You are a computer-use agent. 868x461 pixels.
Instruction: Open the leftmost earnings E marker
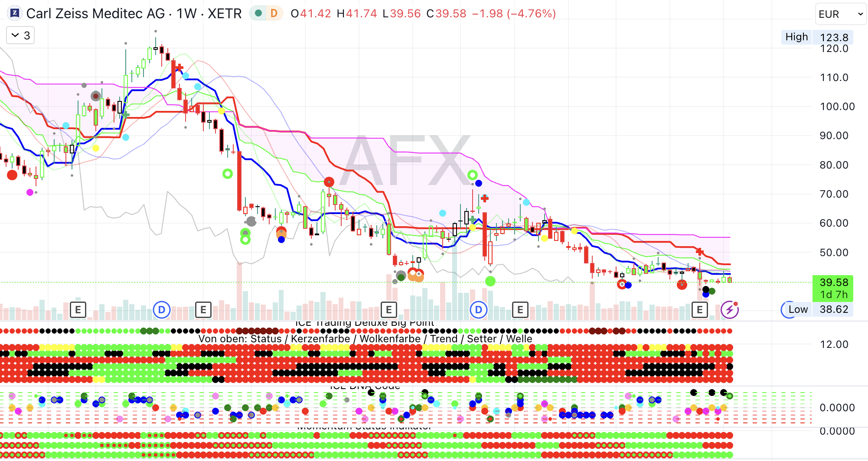pyautogui.click(x=78, y=310)
